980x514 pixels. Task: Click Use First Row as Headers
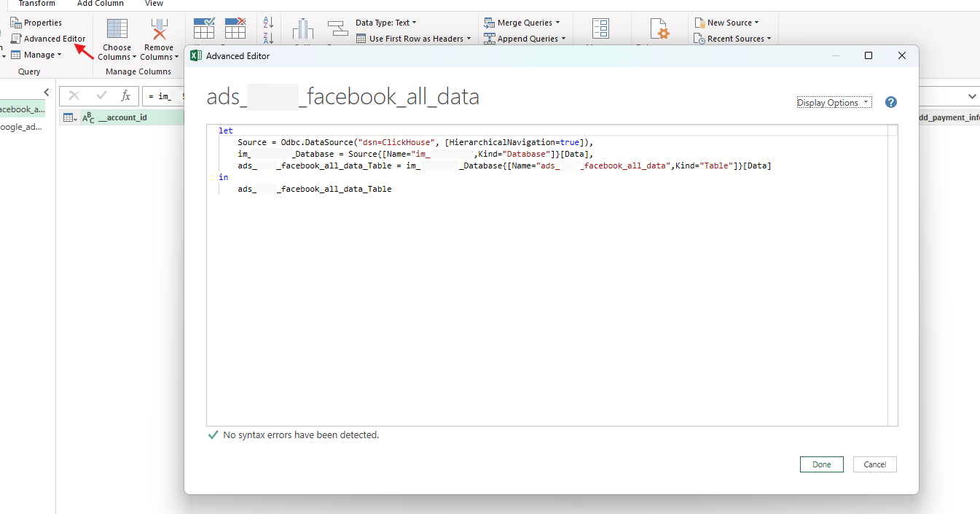coord(413,39)
